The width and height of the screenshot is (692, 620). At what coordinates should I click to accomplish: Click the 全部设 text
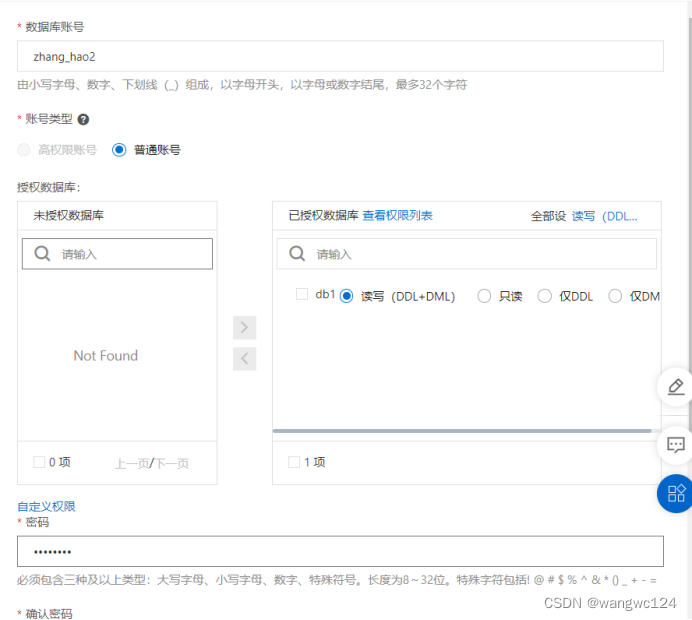(x=548, y=216)
